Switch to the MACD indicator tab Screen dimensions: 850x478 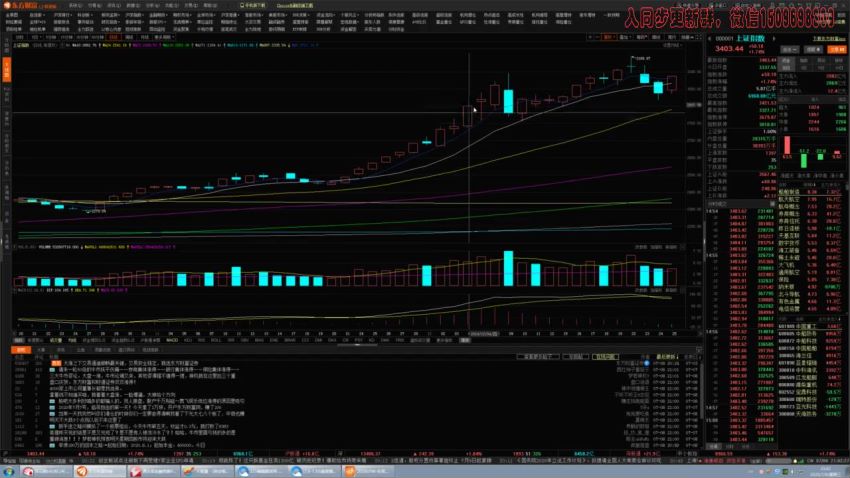coord(172,340)
